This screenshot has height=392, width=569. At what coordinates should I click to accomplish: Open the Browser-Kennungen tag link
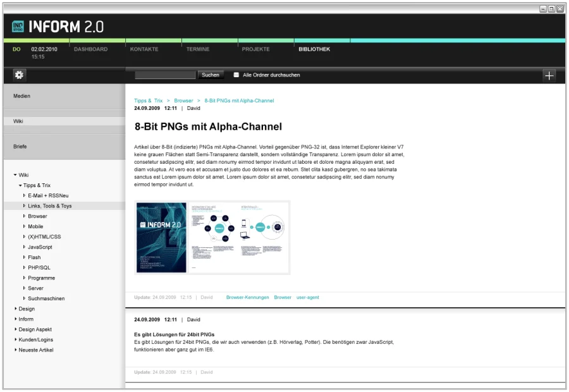tap(247, 297)
